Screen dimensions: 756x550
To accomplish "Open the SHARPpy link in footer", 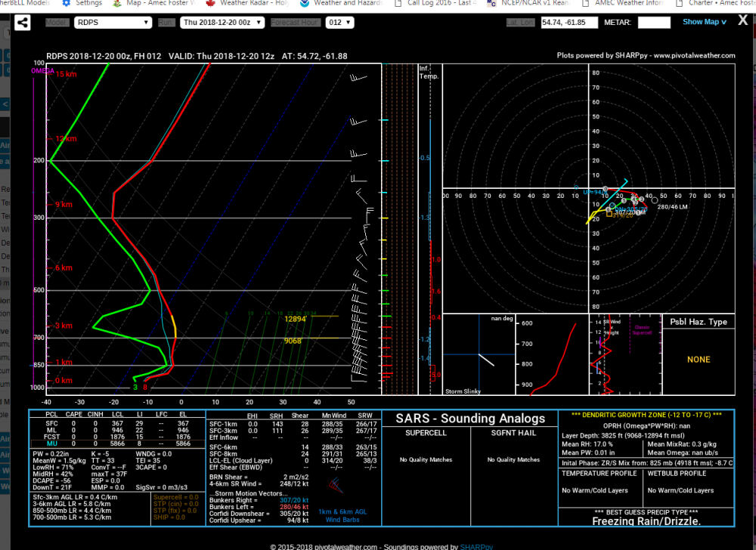I will point(476,547).
